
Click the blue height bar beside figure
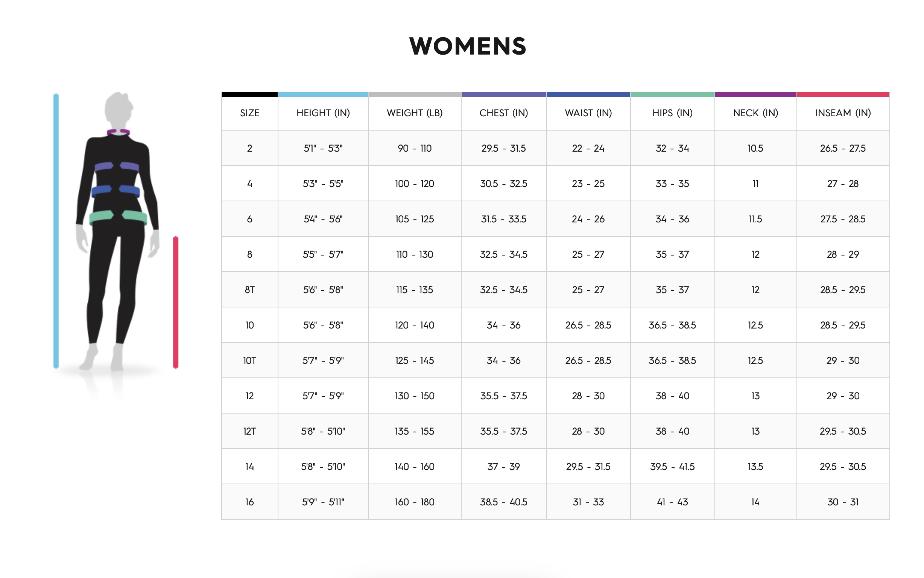56,231
